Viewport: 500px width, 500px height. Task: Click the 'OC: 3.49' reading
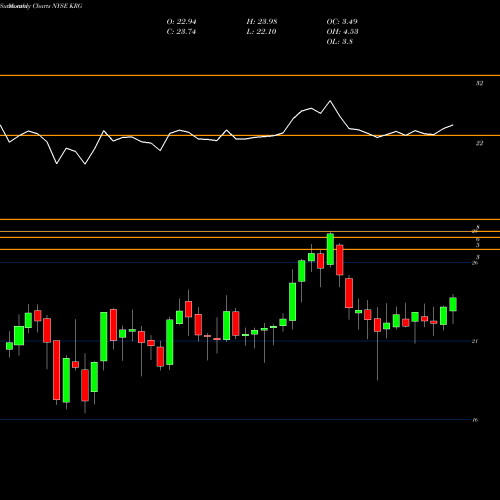click(342, 22)
